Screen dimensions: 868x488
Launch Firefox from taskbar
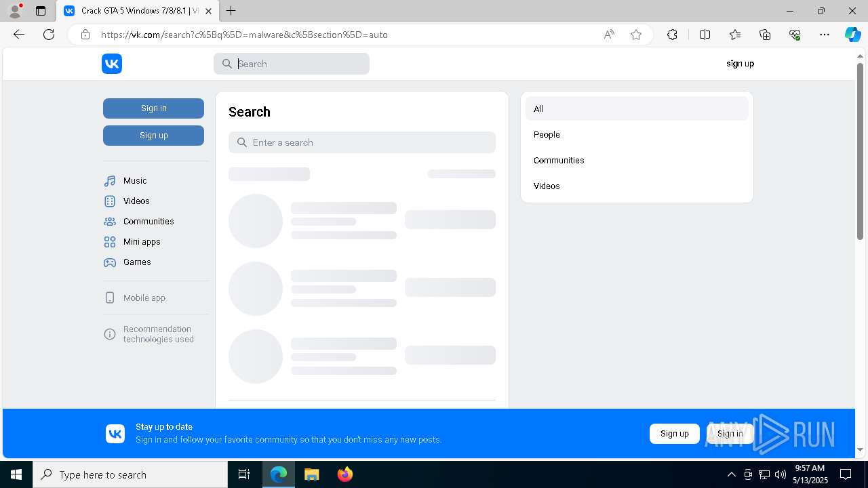pos(344,474)
